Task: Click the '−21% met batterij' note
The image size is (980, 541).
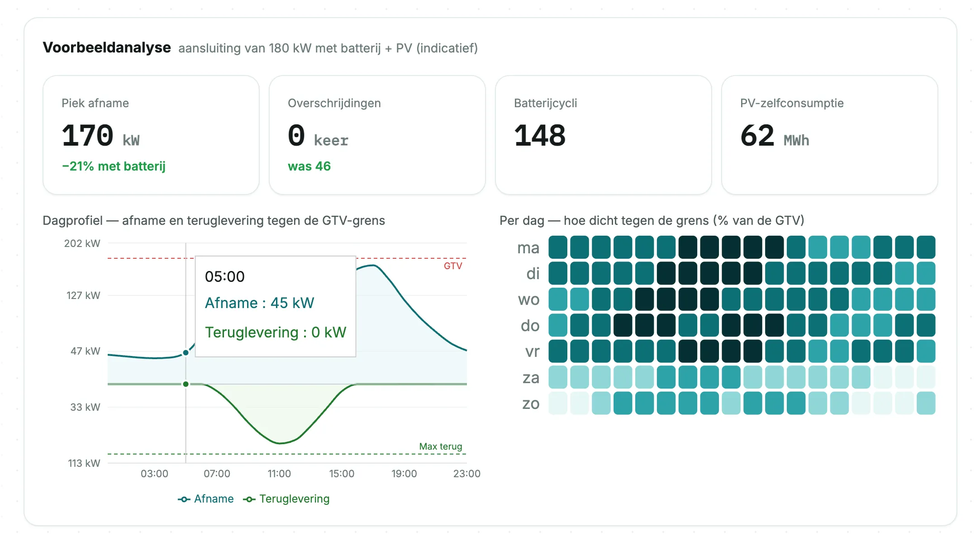Action: (x=114, y=166)
